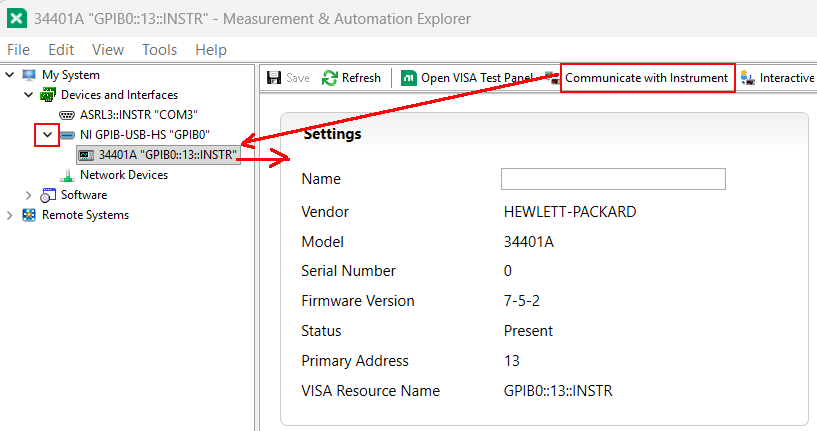
Task: Click the My System computer icon
Action: [29, 75]
